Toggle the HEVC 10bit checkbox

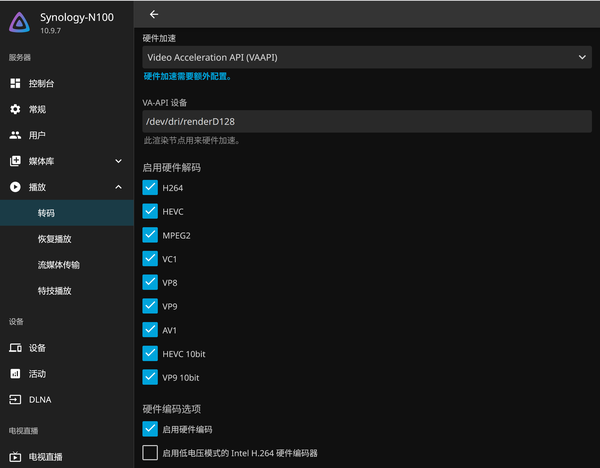point(150,354)
